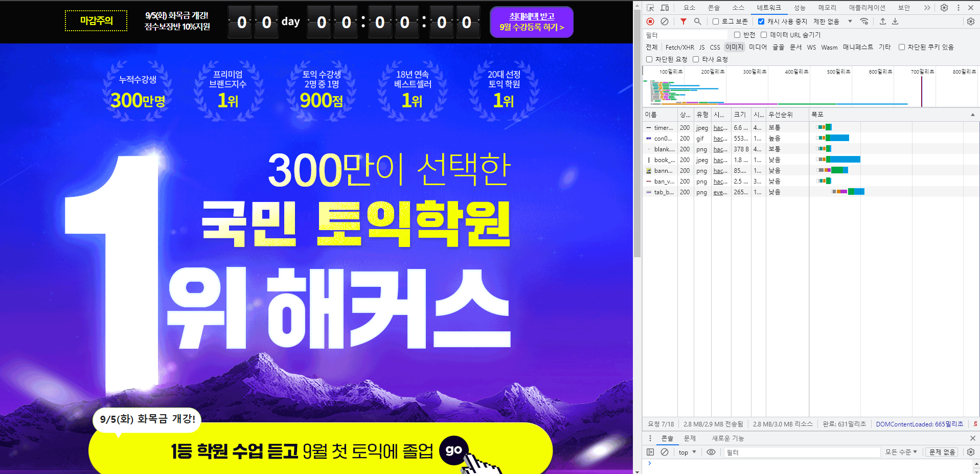Filter requests by 전체
The width and height of the screenshot is (980, 474).
click(x=652, y=47)
